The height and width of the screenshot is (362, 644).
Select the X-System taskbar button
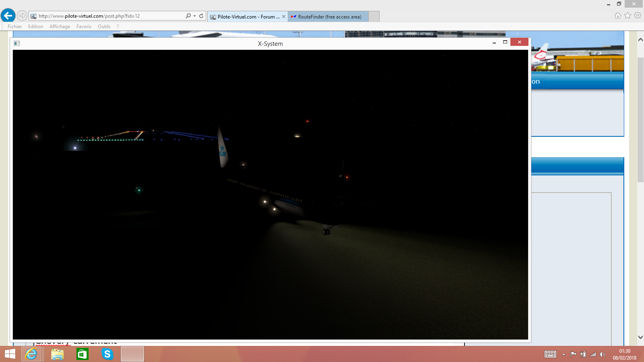132,354
